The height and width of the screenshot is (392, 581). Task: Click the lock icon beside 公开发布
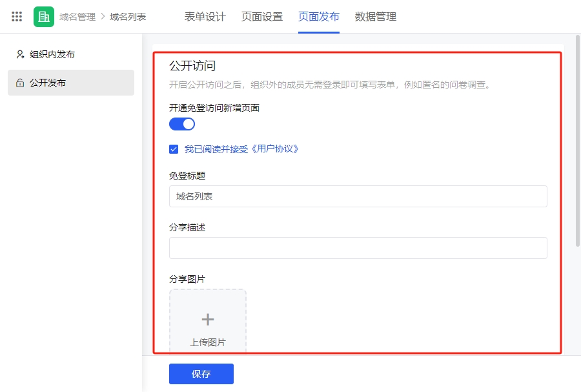[x=20, y=83]
